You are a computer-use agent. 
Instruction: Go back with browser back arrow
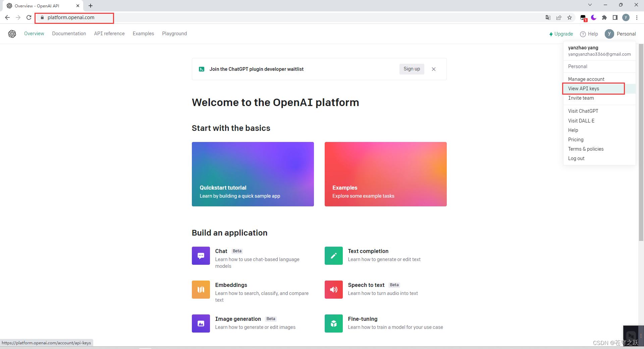[x=7, y=17]
